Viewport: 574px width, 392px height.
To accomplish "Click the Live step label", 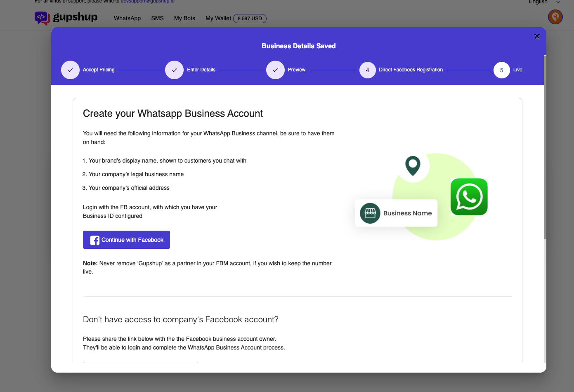I will tap(518, 70).
